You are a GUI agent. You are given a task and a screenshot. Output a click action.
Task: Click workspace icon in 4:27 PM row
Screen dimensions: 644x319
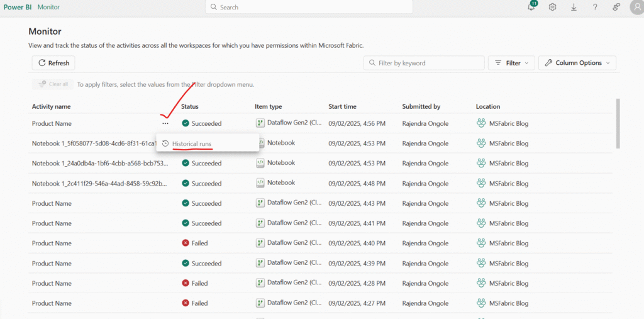[x=481, y=303]
